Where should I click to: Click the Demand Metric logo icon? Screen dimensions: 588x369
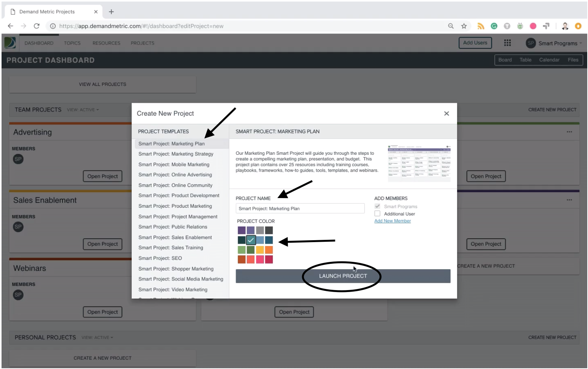point(10,43)
